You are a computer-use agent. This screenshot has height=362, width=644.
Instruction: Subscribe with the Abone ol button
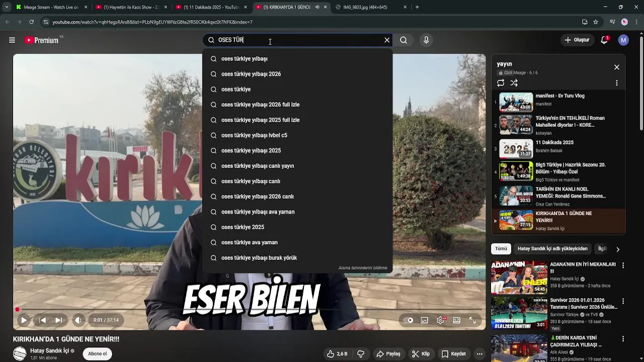coord(98,354)
